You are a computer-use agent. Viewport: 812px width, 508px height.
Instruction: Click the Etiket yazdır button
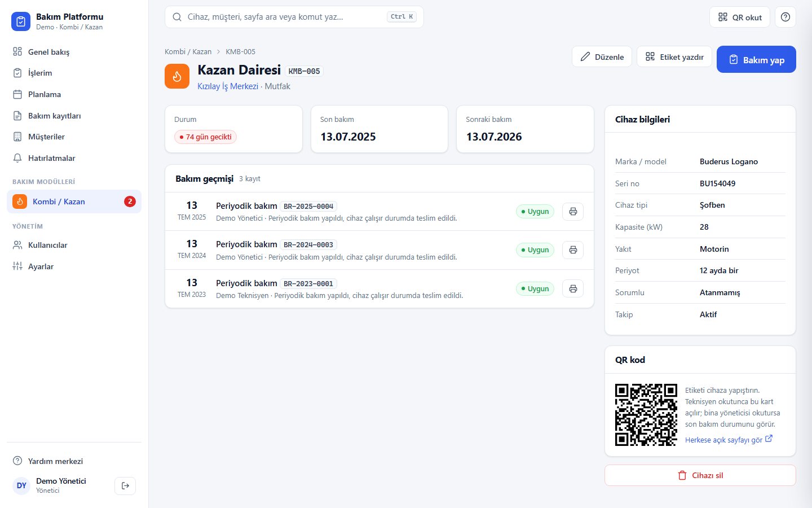coord(674,56)
